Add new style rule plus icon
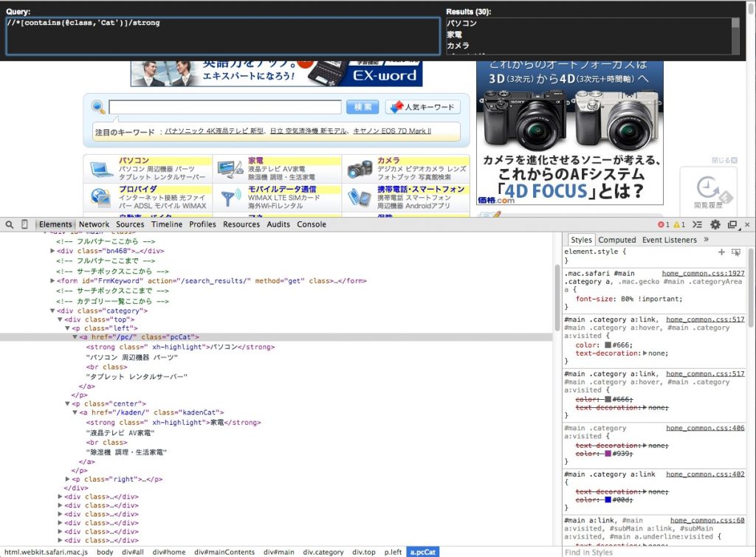The width and height of the screenshot is (756, 557). point(721,252)
